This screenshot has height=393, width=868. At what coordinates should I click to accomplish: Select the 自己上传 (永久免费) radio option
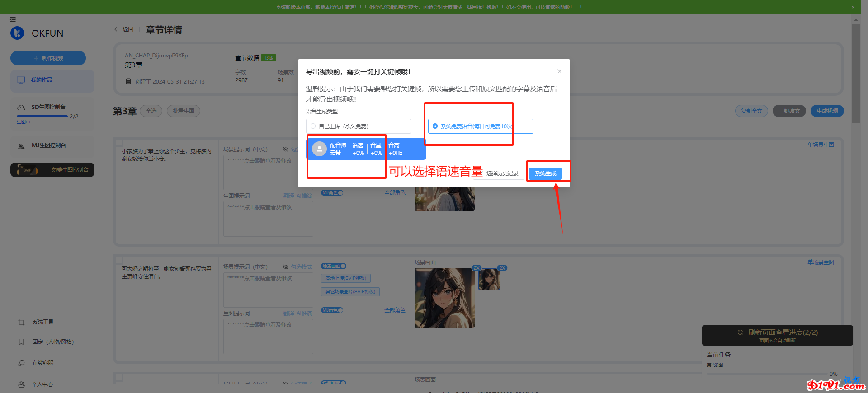tap(359, 126)
